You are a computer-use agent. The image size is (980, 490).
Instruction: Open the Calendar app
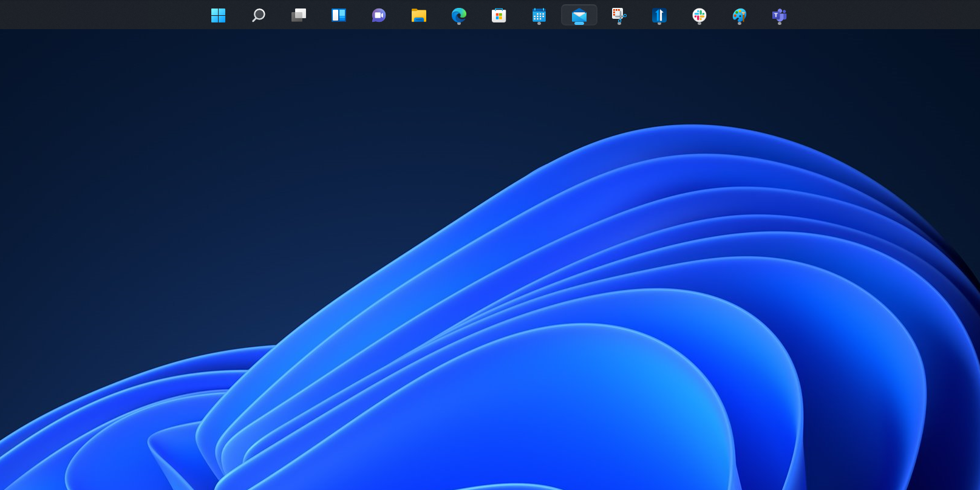[x=539, y=15]
